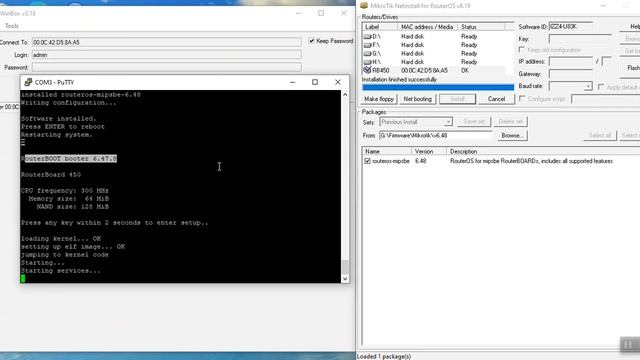The width and height of the screenshot is (640, 360).
Task: Click the PuTTY terminal scroll up arrow
Action: click(345, 95)
